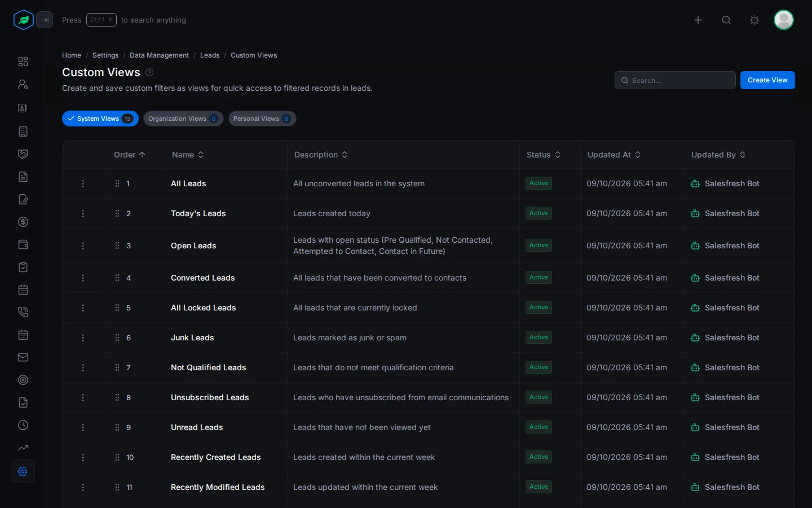The height and width of the screenshot is (508, 812).
Task: Sort the table by Name column
Action: click(188, 155)
